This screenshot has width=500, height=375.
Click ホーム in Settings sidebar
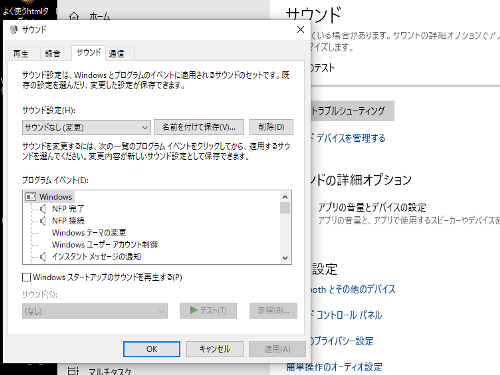[x=100, y=16]
